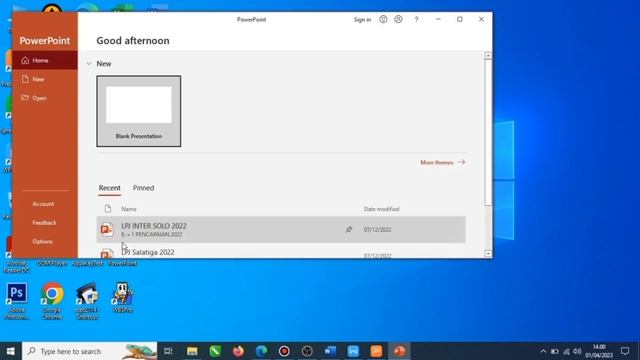Click the Type here to search box

point(90,351)
